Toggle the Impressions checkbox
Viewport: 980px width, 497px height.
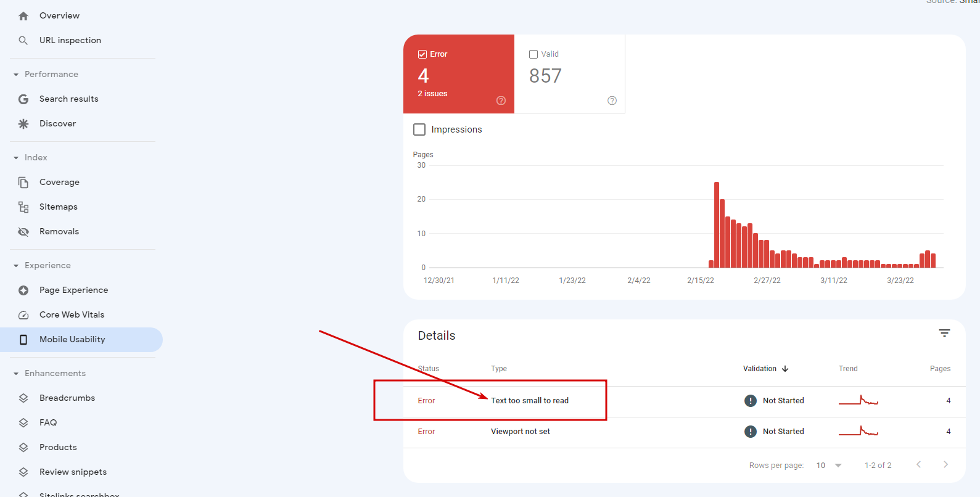pos(419,129)
